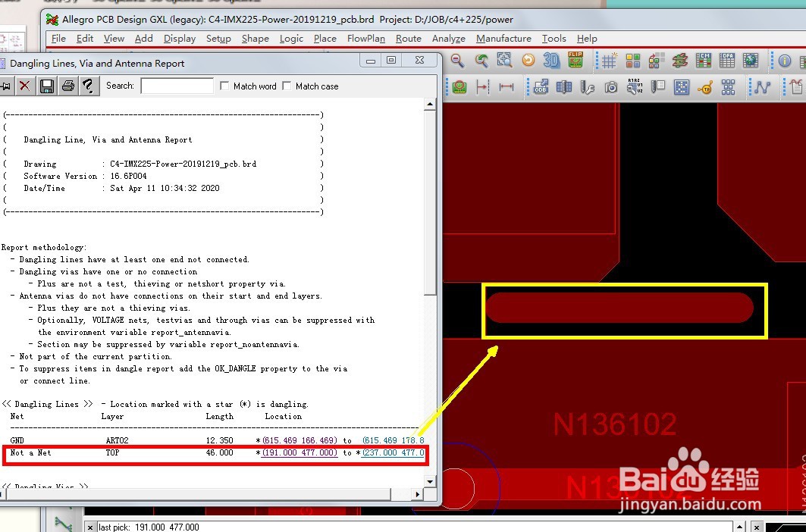Click the ODB export icon
Image resolution: width=806 pixels, height=532 pixels.
pyautogui.click(x=541, y=87)
